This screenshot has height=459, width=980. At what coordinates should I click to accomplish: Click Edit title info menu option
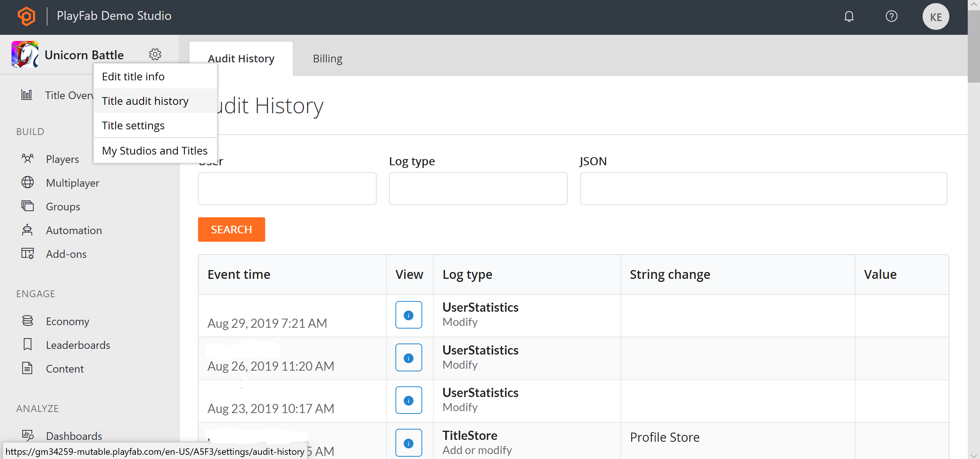[x=133, y=76]
